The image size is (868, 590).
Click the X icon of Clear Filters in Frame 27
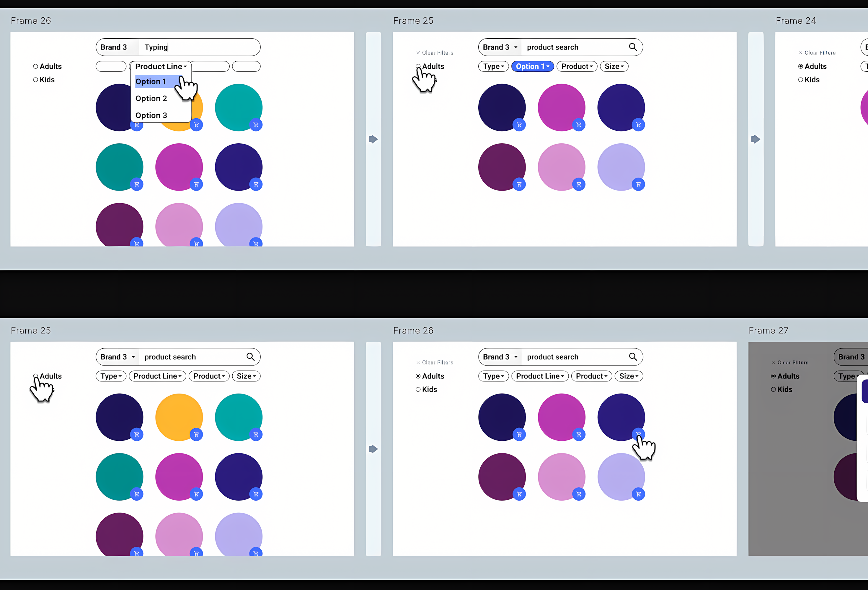pyautogui.click(x=773, y=362)
